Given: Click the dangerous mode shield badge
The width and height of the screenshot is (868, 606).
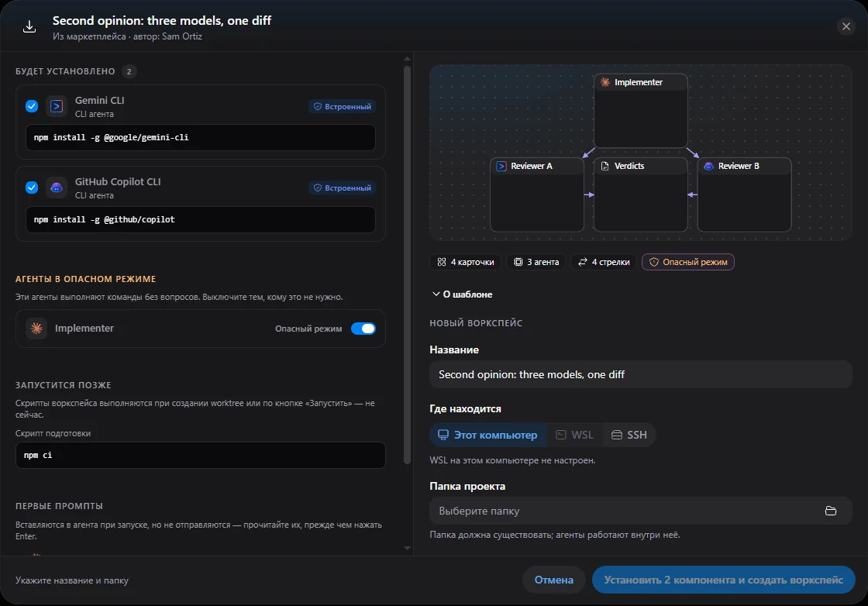Looking at the screenshot, I should pos(688,262).
